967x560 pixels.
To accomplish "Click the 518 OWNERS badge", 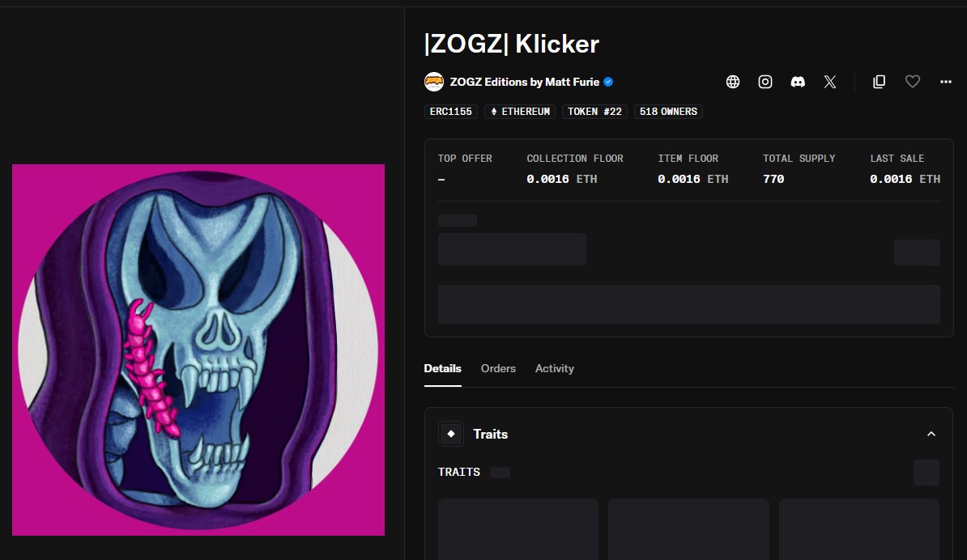I will pos(668,112).
